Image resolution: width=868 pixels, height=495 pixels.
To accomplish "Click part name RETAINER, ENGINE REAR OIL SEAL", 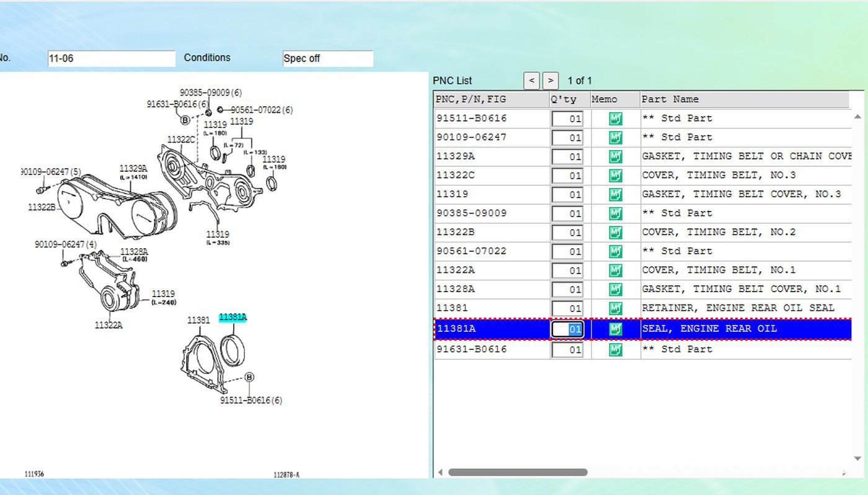I will pos(738,308).
